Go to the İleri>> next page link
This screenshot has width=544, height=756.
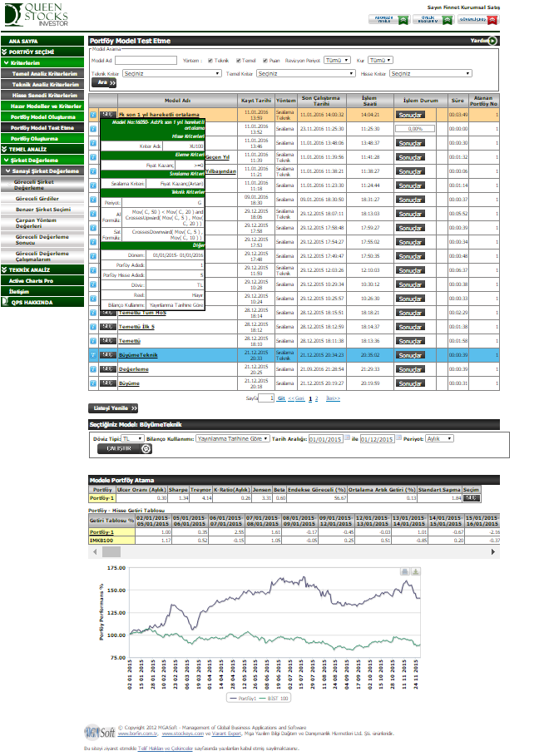333,398
